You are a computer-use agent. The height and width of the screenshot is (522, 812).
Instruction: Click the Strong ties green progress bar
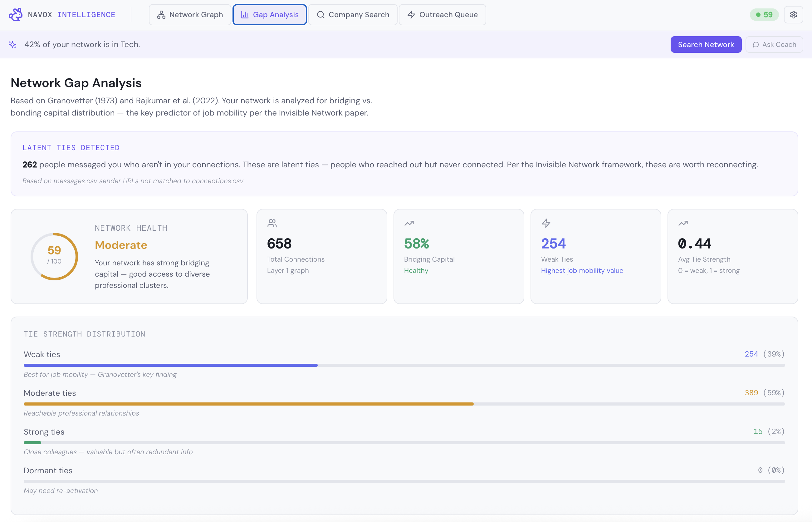(x=32, y=442)
